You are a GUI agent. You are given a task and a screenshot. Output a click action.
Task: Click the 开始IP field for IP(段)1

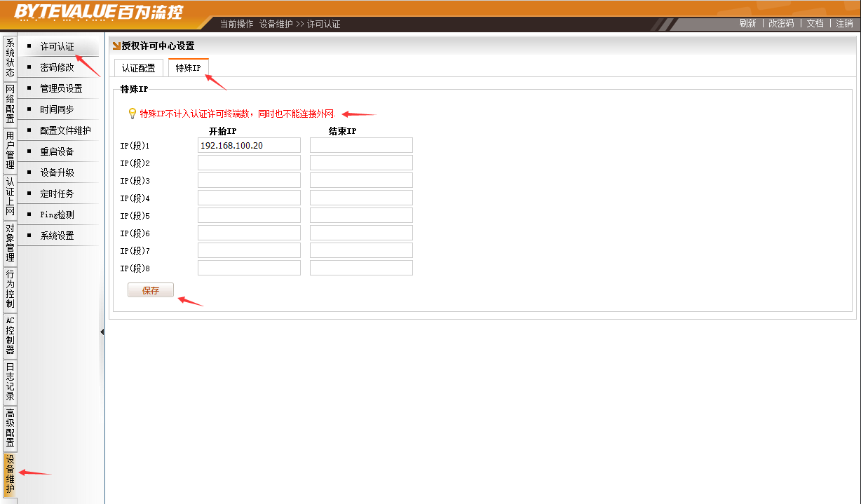[249, 145]
